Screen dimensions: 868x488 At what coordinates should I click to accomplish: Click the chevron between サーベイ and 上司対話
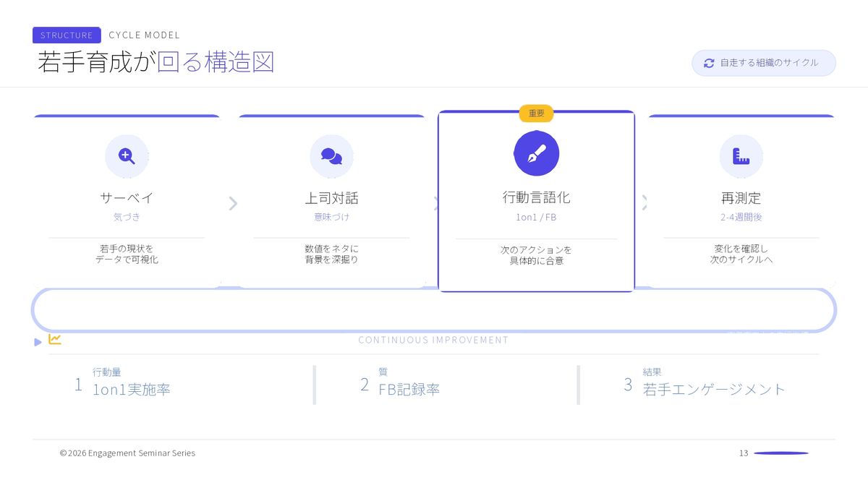pos(232,204)
